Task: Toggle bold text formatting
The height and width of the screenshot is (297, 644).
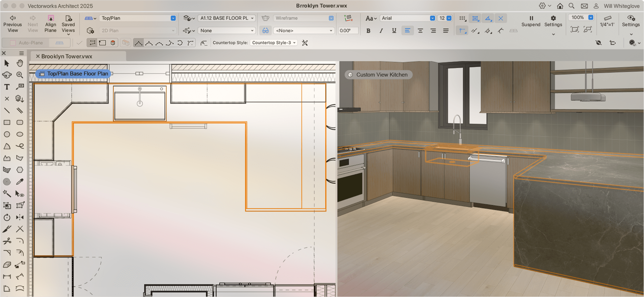Action: tap(368, 31)
